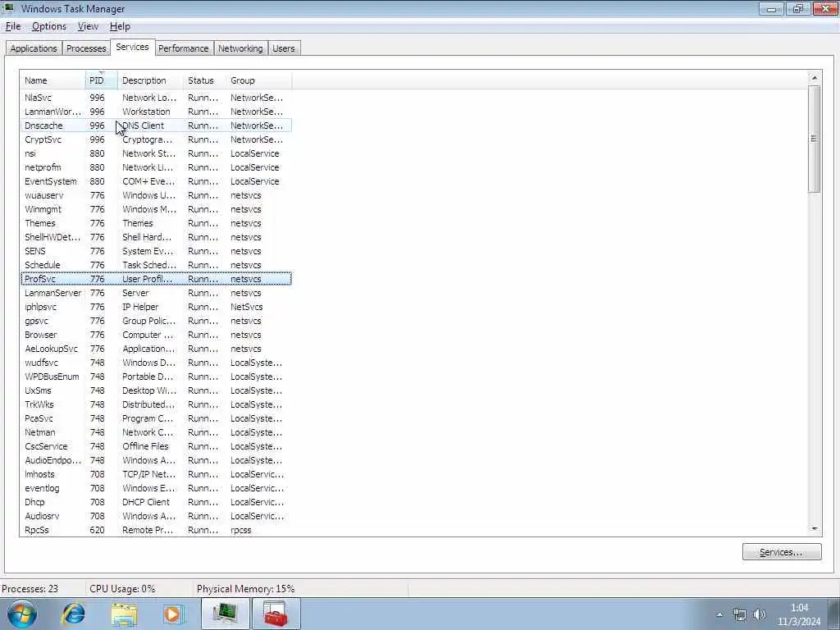
Task: Select the Winmgmt service row
Action: pyautogui.click(x=156, y=209)
